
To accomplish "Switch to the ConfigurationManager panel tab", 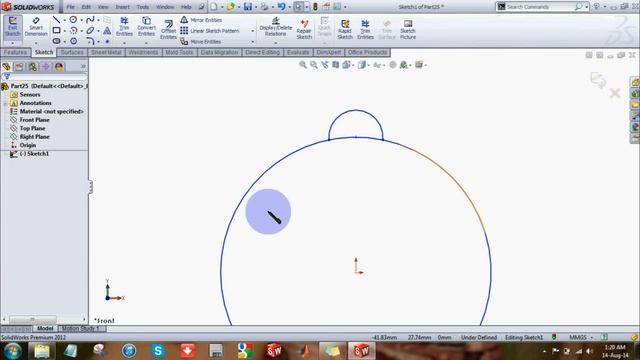I will 32,67.
